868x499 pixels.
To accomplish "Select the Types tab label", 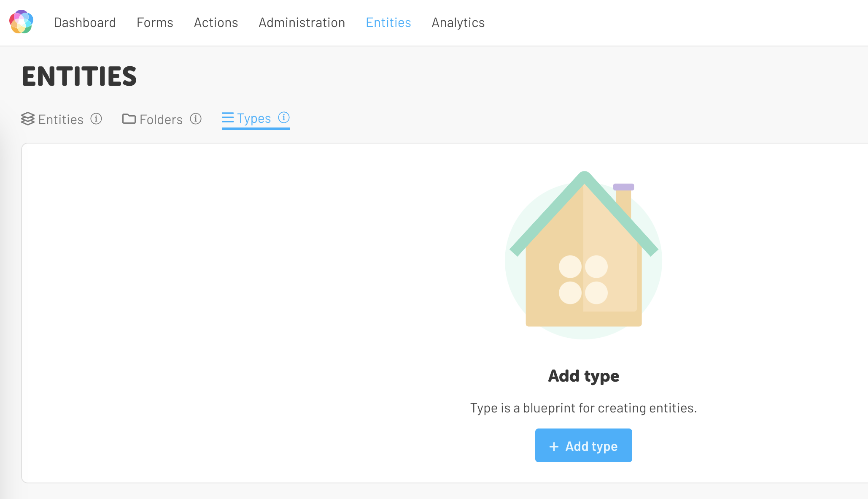I will pos(254,119).
